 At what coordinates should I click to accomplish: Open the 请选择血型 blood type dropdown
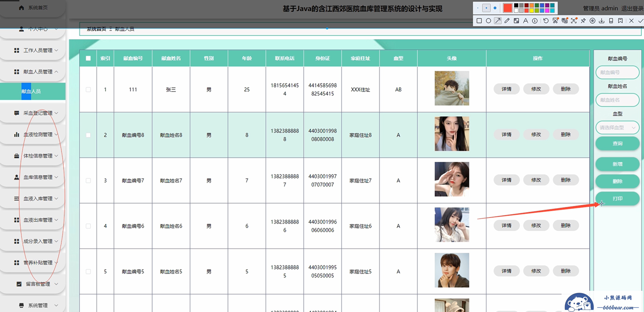[x=618, y=128]
